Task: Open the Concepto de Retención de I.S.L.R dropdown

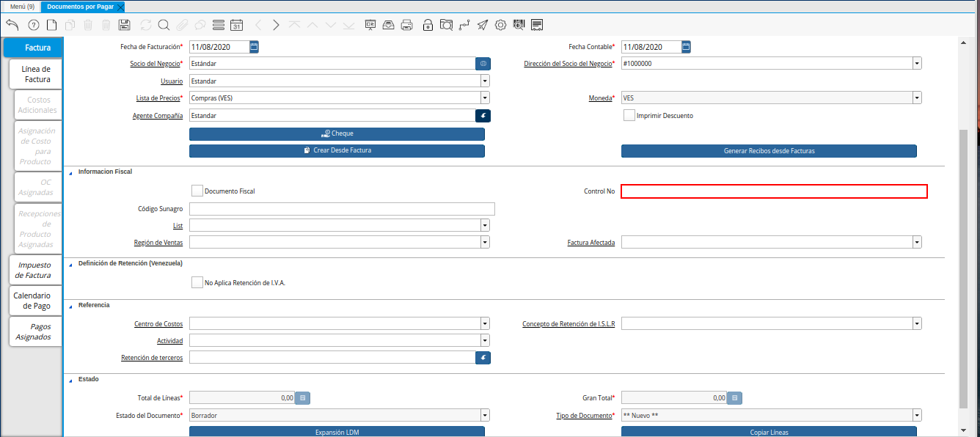Action: 917,323
